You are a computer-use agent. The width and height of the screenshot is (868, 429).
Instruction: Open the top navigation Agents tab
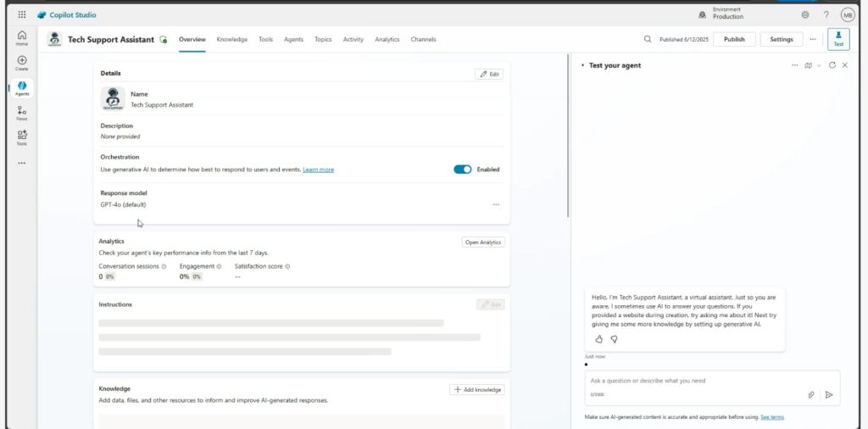tap(293, 39)
